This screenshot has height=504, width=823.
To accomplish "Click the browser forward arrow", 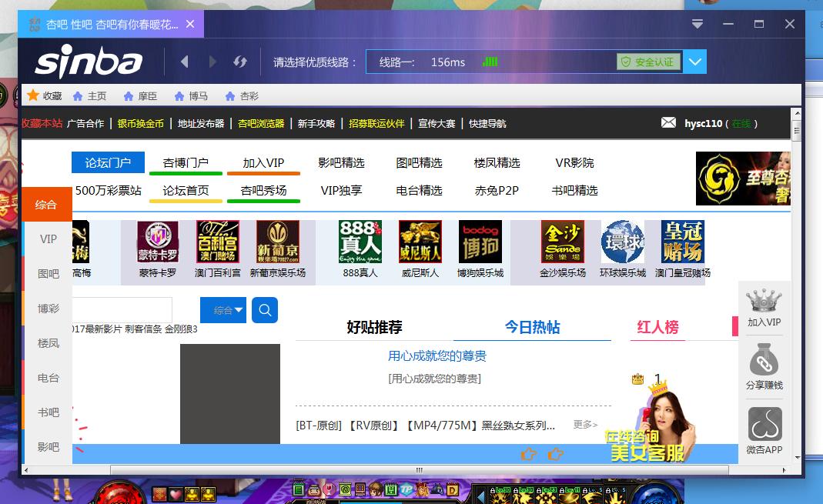I will 212,62.
